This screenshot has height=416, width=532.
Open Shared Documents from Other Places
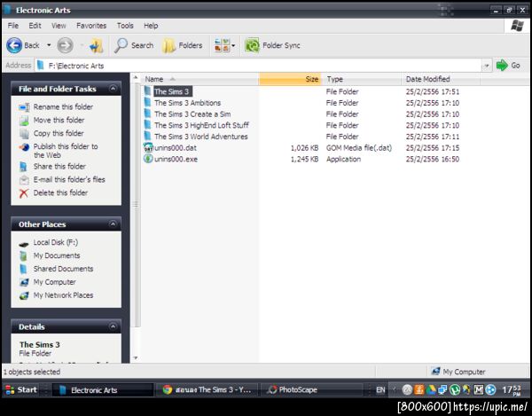[x=63, y=269]
